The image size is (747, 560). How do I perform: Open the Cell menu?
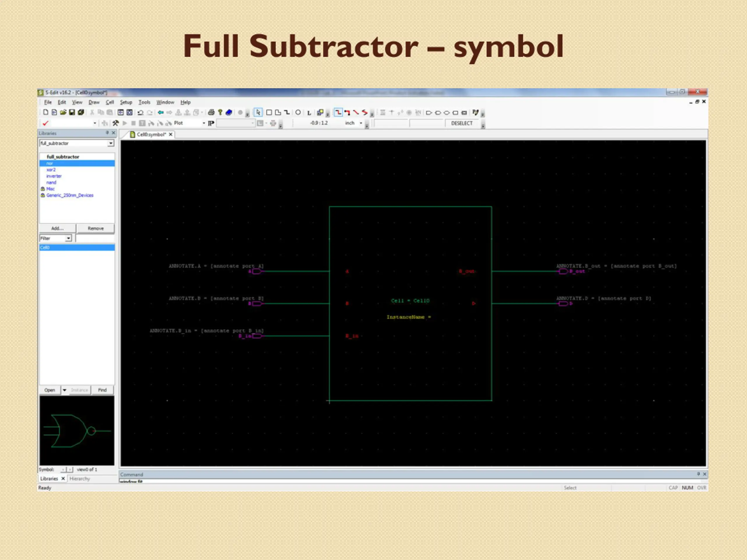tap(110, 102)
